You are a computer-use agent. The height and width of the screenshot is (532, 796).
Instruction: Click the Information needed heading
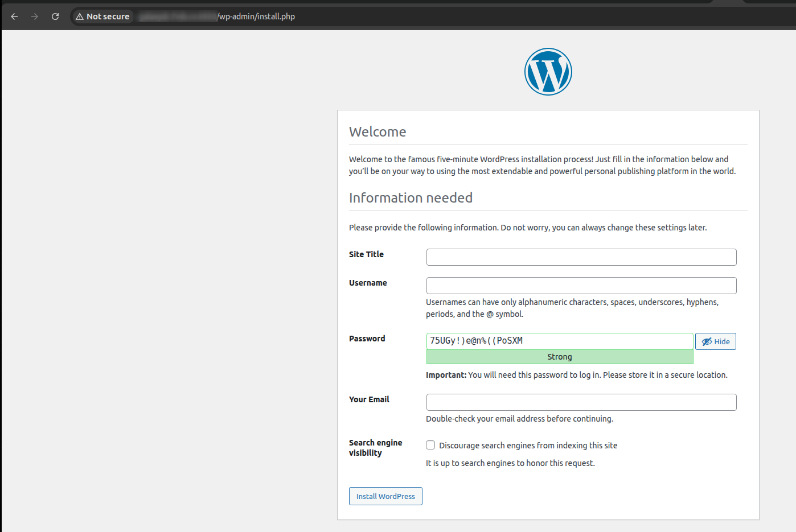click(x=411, y=197)
